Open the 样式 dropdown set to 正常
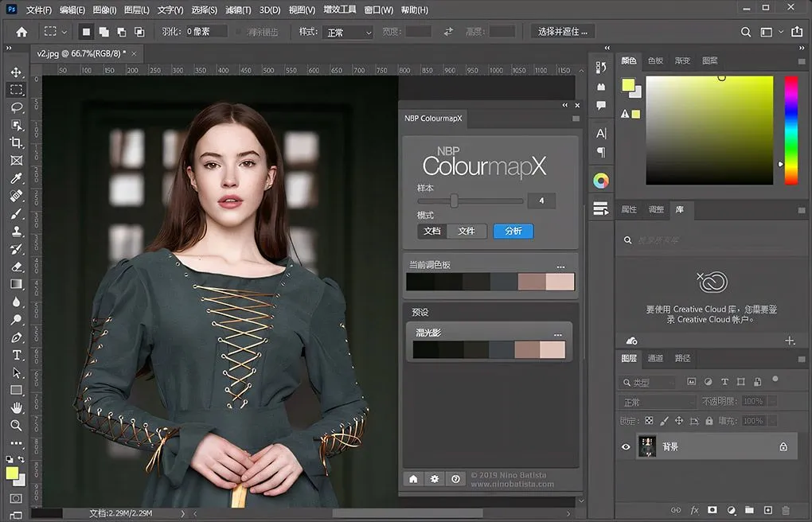 click(x=346, y=33)
